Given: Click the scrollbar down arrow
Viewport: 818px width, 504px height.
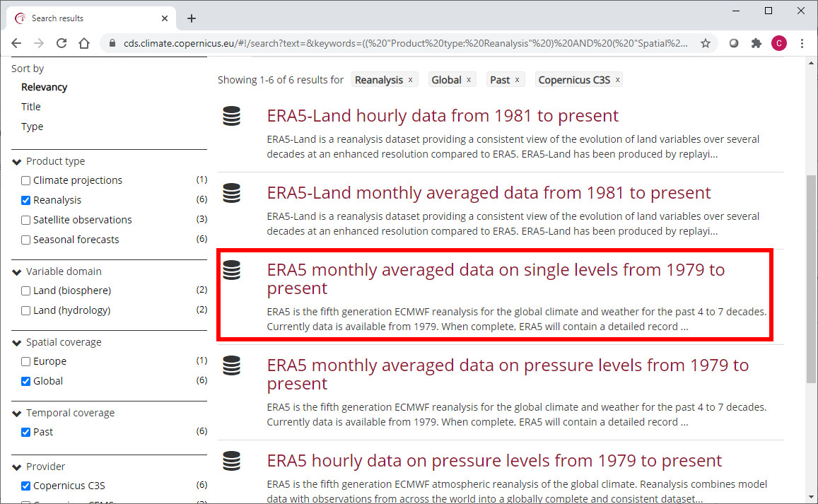Looking at the screenshot, I should click(811, 497).
